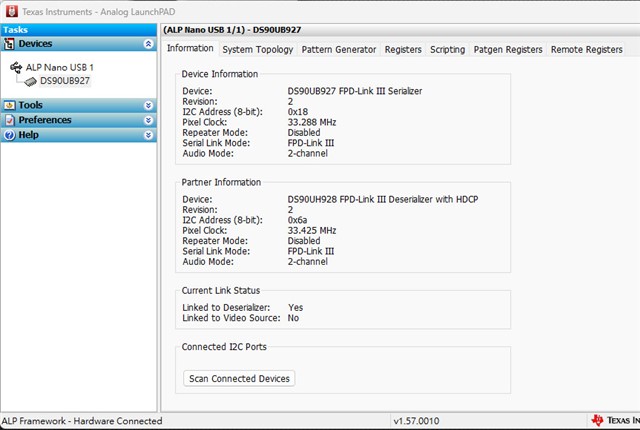Click the partner I2C address 0x6a
The height and width of the screenshot is (430, 640).
tap(297, 220)
